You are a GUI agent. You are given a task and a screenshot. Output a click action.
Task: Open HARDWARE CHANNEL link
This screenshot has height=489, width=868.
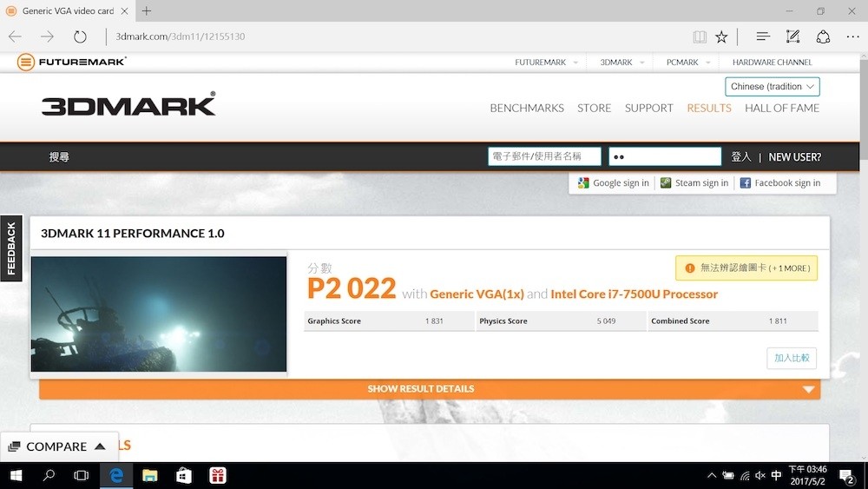[x=773, y=62]
